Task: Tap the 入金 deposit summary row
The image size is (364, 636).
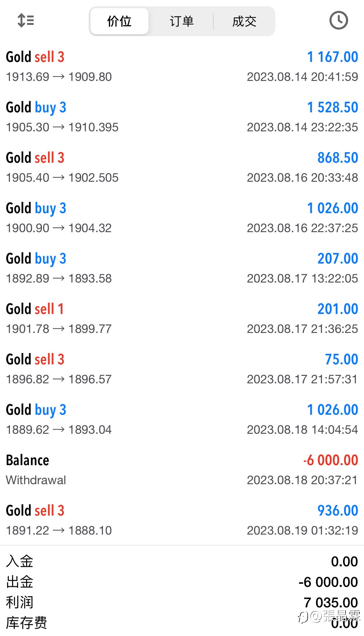Action: 182,561
